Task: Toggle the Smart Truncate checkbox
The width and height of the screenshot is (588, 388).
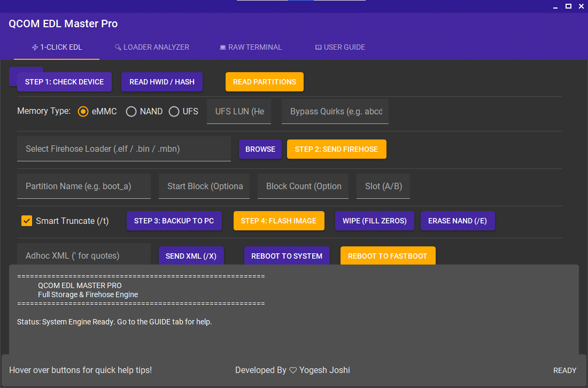Action: point(27,221)
